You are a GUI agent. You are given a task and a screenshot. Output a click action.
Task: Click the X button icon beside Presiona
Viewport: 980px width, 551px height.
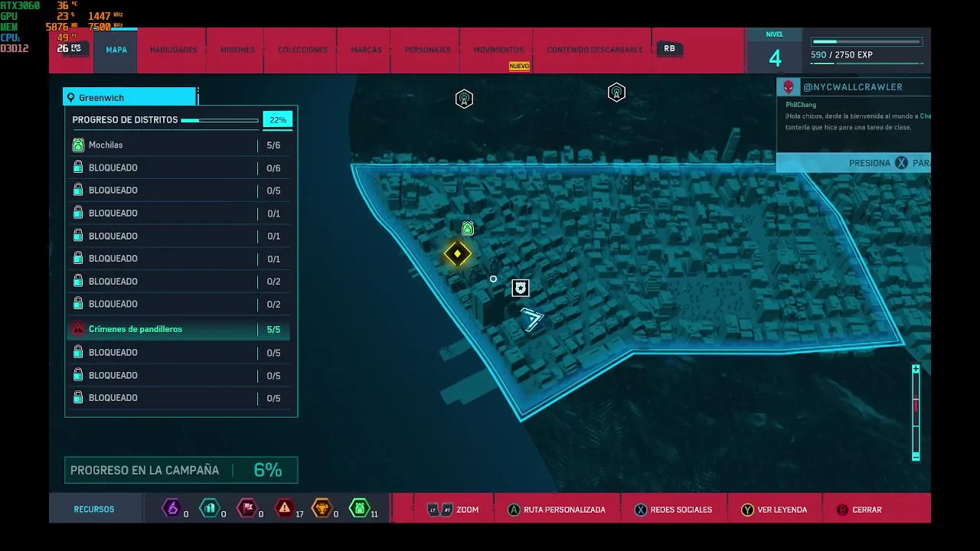(x=901, y=163)
